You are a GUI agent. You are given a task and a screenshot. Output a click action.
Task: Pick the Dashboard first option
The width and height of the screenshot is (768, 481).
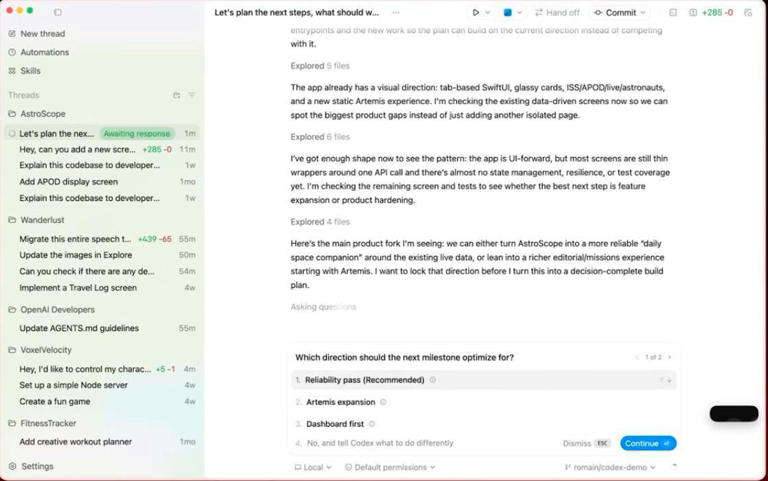click(x=334, y=424)
